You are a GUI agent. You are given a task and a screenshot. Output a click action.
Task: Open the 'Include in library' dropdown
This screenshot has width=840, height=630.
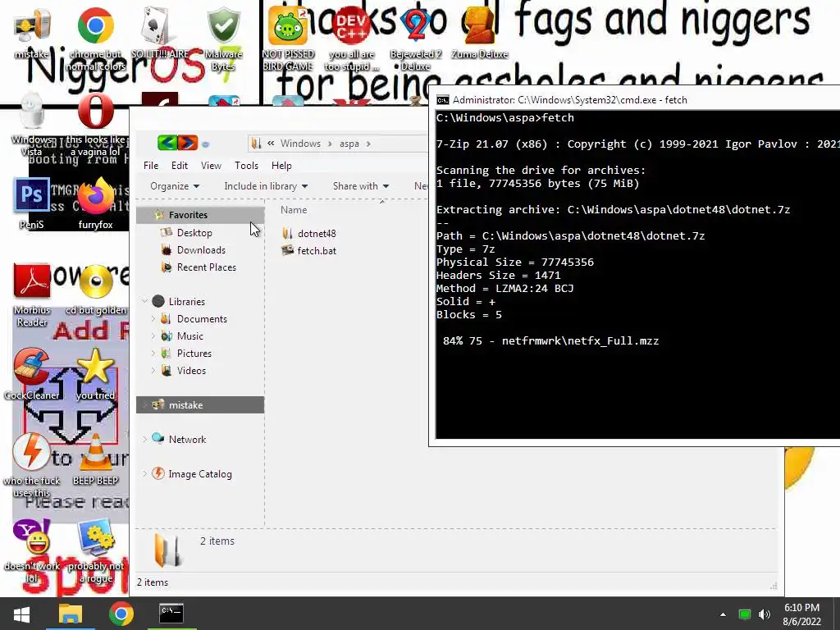(266, 186)
